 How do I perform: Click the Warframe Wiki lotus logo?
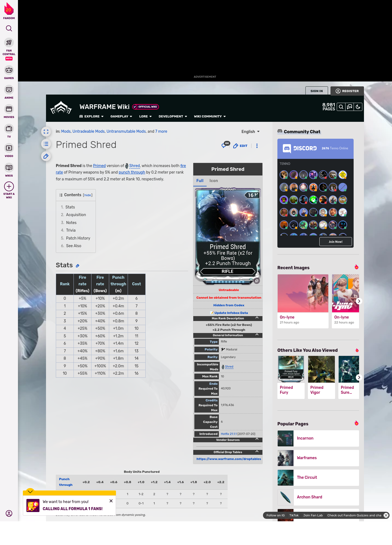(61, 108)
